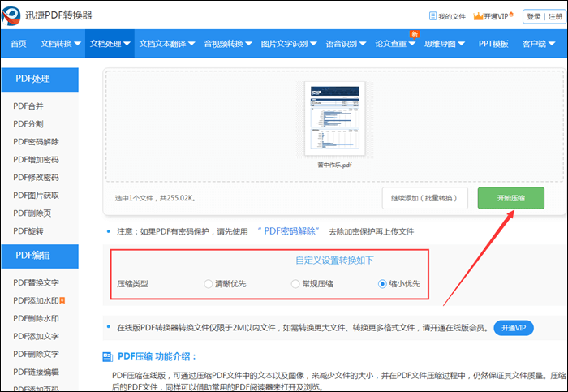Viewport: 568px width, 392px height.
Task: Open PDF分割 in sidebar
Action: click(28, 124)
